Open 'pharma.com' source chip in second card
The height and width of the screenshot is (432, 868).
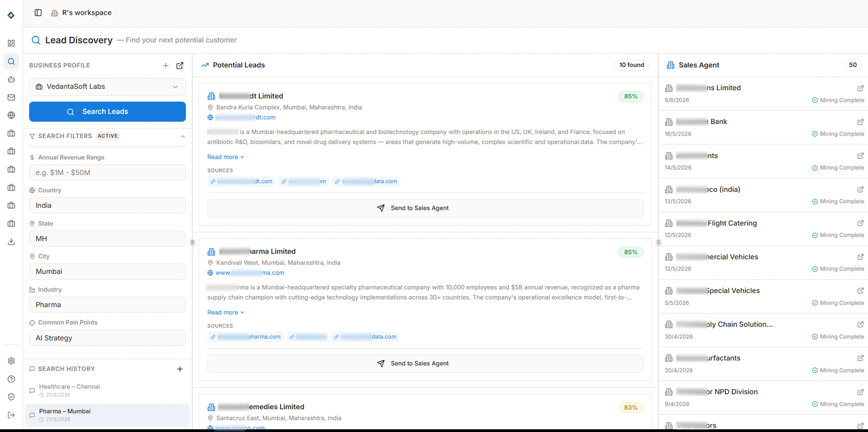tap(245, 337)
